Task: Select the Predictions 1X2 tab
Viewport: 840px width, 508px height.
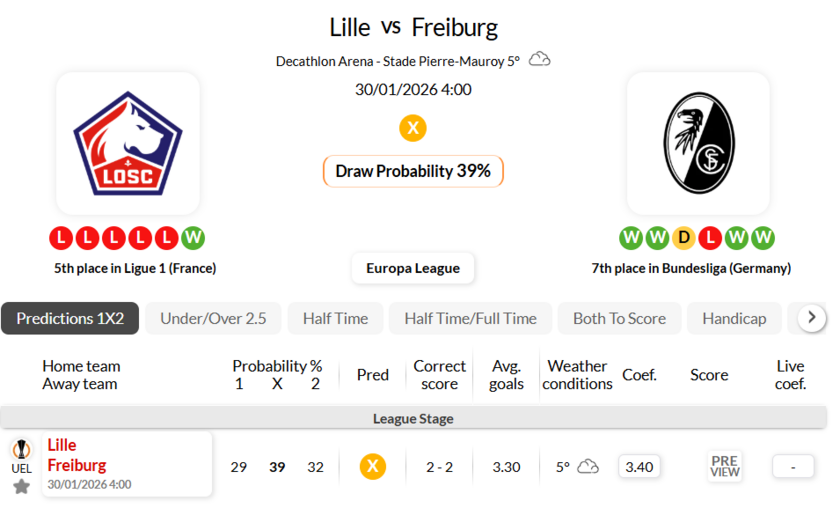Action: point(70,318)
